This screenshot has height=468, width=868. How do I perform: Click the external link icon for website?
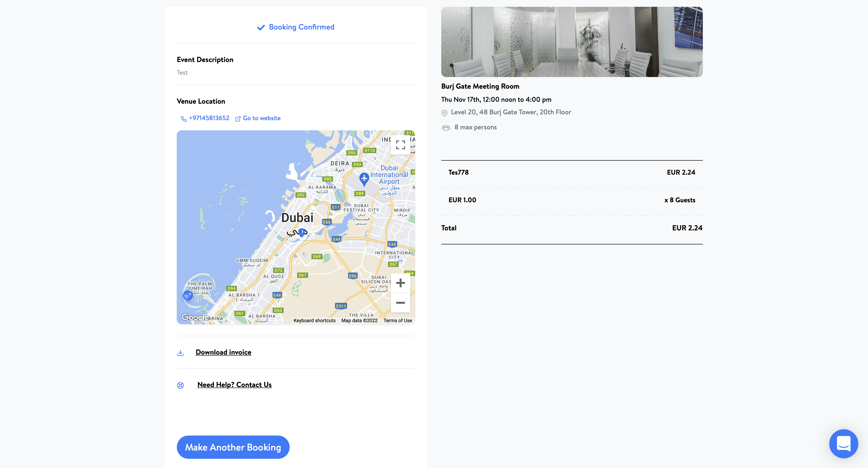pos(238,119)
